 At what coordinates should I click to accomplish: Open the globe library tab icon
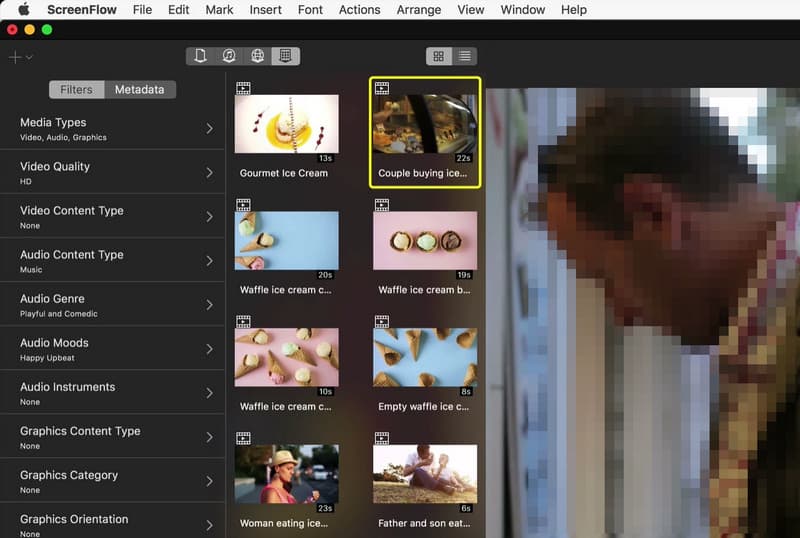[257, 56]
